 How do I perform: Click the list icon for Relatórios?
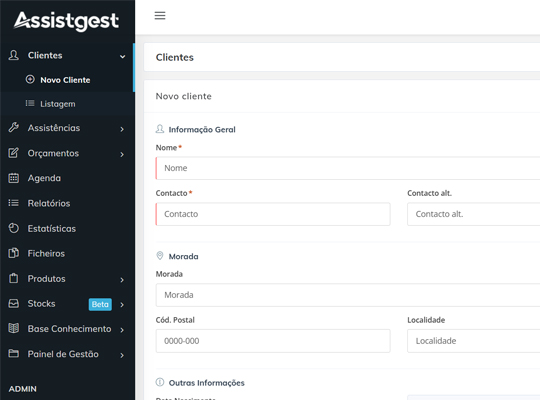point(13,203)
